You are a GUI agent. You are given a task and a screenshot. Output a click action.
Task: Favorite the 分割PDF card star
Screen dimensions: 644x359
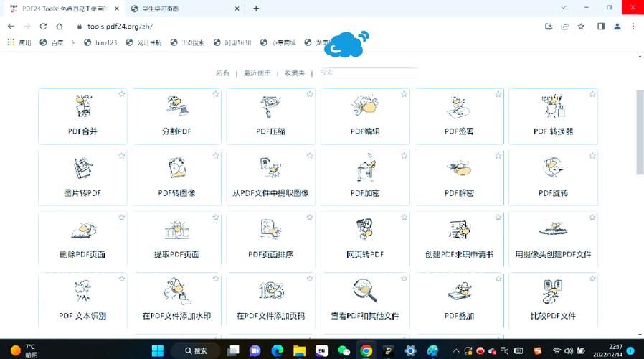click(216, 94)
